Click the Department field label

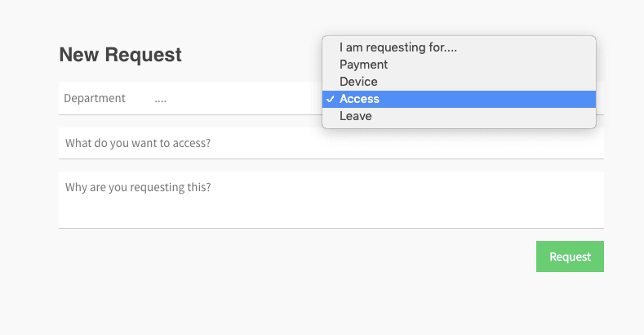click(95, 99)
